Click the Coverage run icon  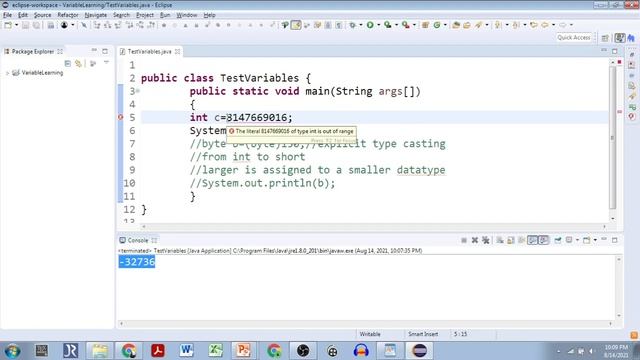tap(388, 25)
